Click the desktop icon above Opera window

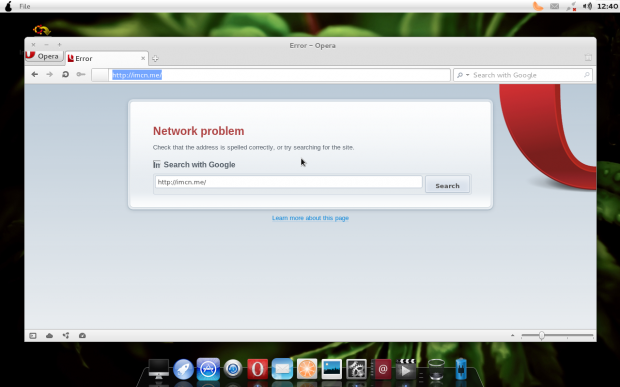pos(42,30)
